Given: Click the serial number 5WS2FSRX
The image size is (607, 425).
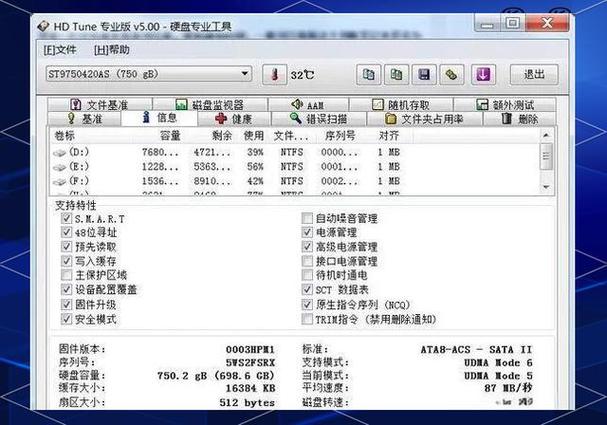Looking at the screenshot, I should 250,363.
